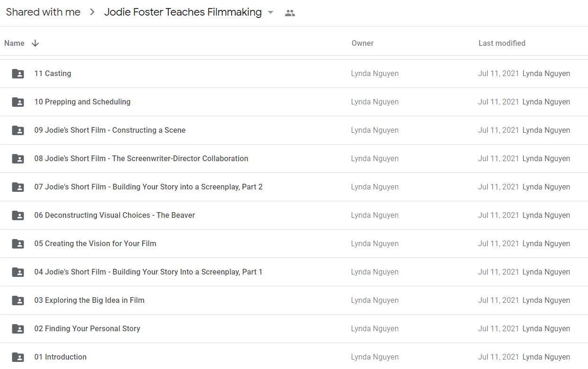
Task: Click the Jodie Foster Teaches Filmmaking breadcrumb title
Action: pos(183,12)
